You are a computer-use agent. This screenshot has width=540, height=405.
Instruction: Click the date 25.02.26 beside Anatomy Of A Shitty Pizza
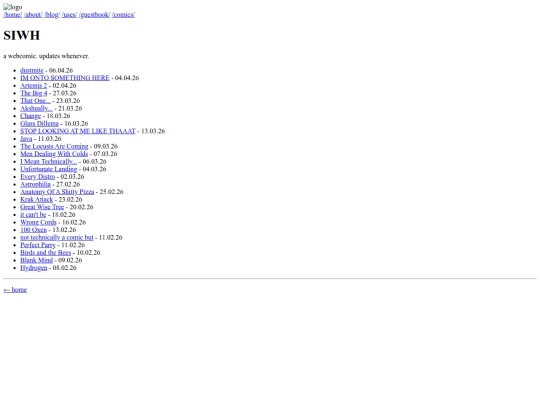[112, 192]
